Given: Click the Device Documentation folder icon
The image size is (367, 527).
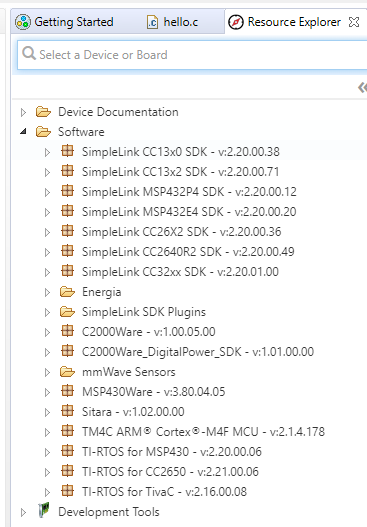Looking at the screenshot, I should (43, 112).
